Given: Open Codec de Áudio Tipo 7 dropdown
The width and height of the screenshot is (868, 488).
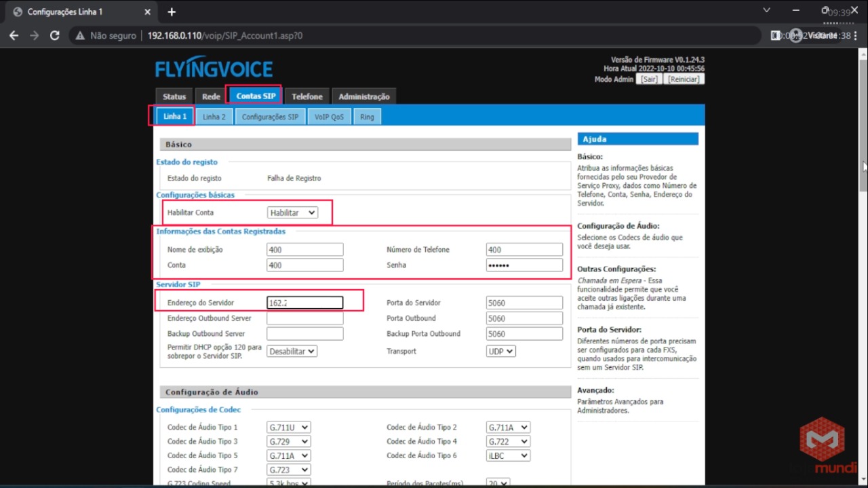Looking at the screenshot, I should [289, 470].
